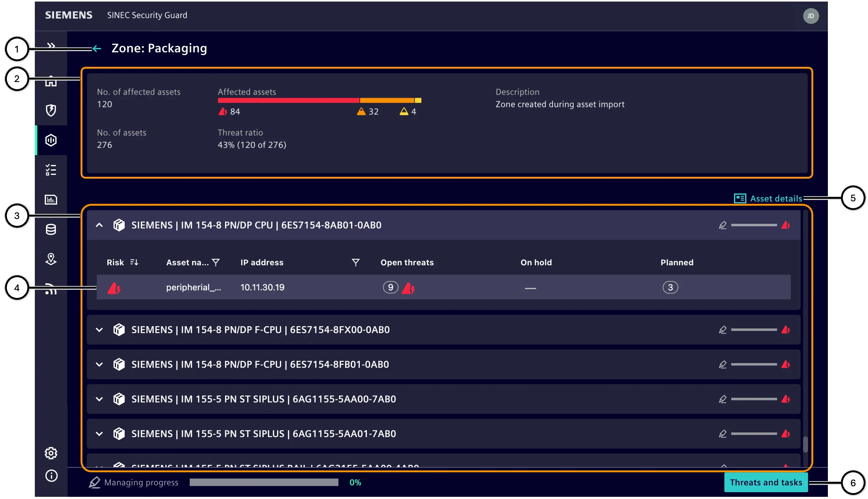The width and height of the screenshot is (868, 499).
Task: Click the package icon for 6ES7154-8AB01-0AB0
Action: click(119, 225)
